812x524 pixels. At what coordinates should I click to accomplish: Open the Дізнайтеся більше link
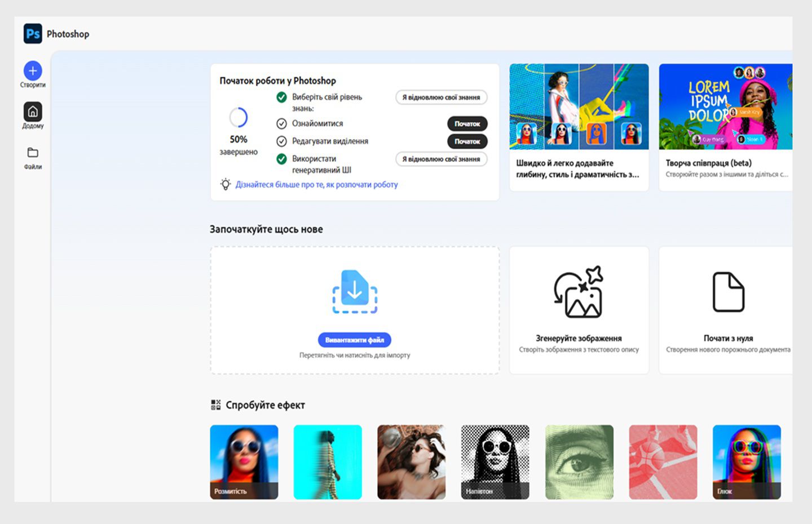(316, 184)
